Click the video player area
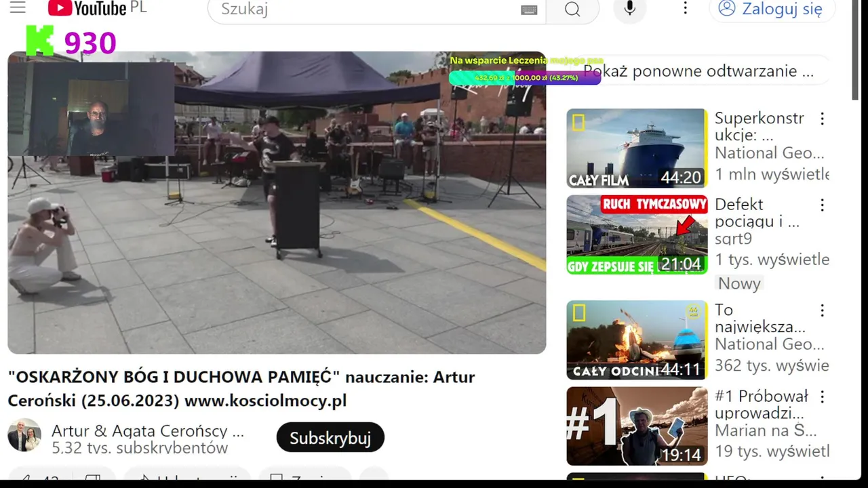Screen dimensions: 868x488 pyautogui.click(x=277, y=203)
